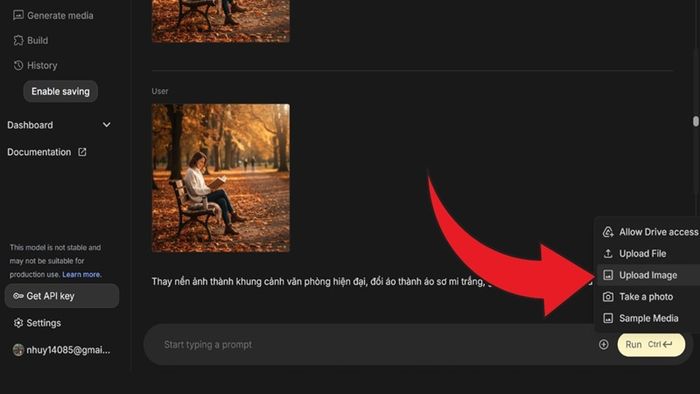700x394 pixels.
Task: Click the Drive icon in the menu
Action: 608,232
